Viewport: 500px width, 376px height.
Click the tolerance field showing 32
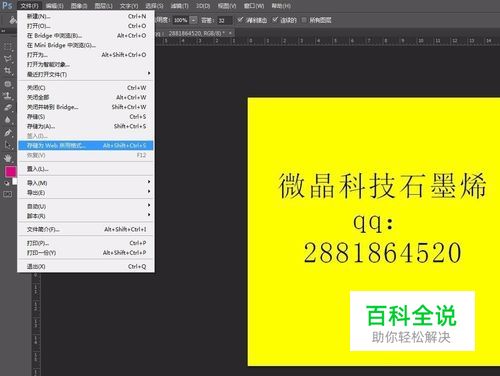224,20
